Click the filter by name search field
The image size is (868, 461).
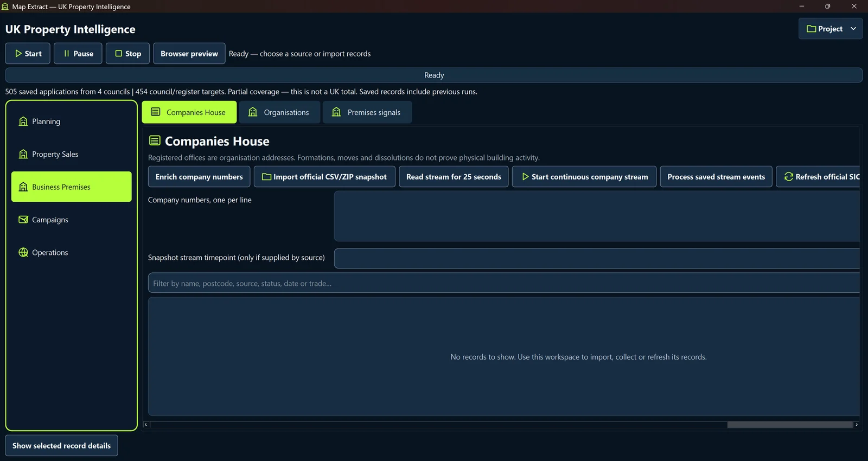click(504, 283)
